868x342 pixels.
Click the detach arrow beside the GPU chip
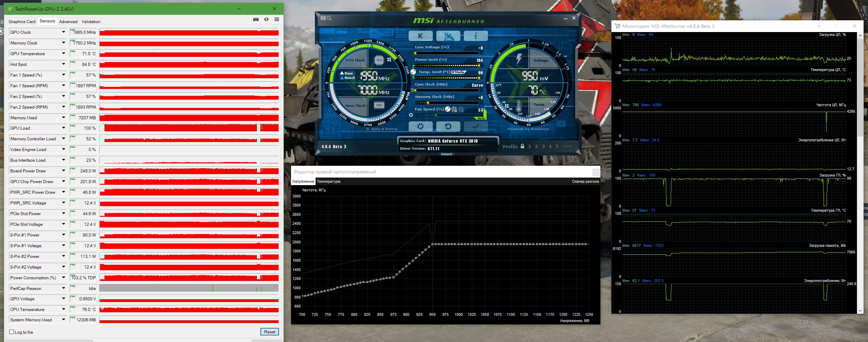389,60
